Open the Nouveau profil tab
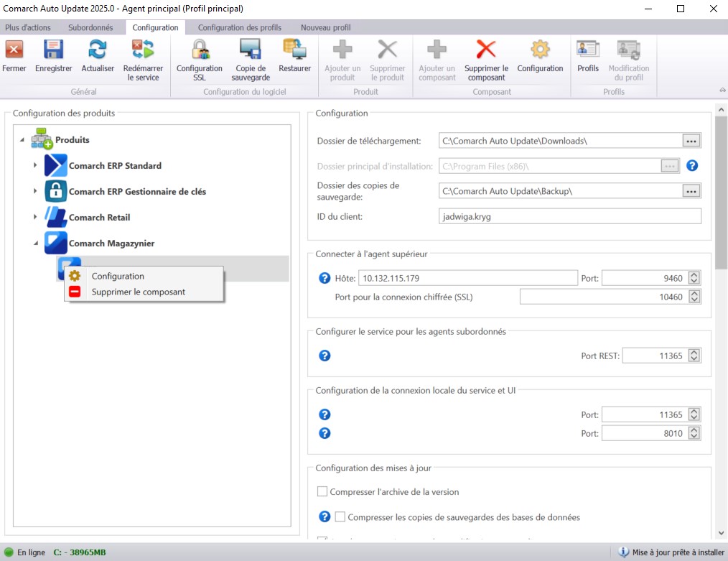Image resolution: width=728 pixels, height=561 pixels. (325, 27)
